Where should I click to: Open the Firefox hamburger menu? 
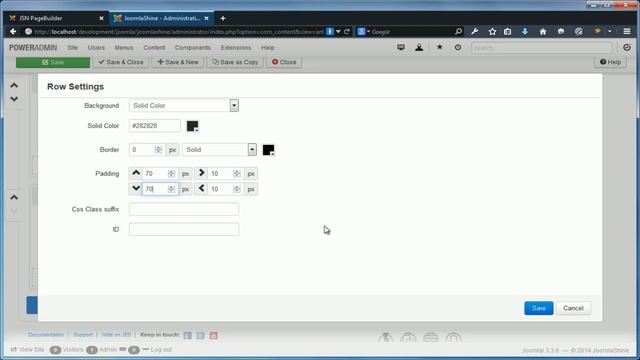click(x=627, y=31)
